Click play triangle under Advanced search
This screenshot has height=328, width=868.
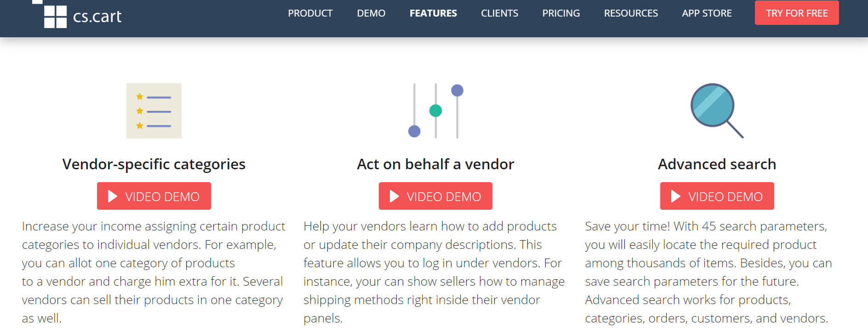point(675,196)
